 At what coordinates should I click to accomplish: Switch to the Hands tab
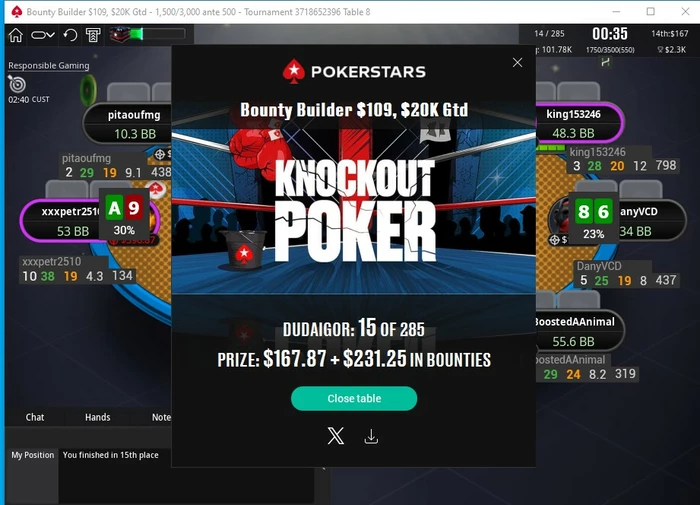coord(97,417)
